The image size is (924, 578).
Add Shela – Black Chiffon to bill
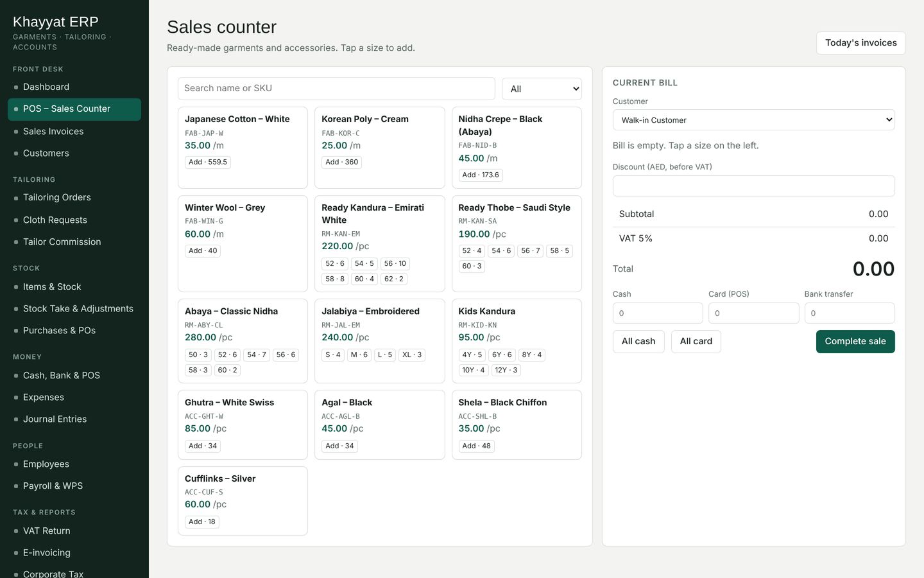pyautogui.click(x=476, y=446)
